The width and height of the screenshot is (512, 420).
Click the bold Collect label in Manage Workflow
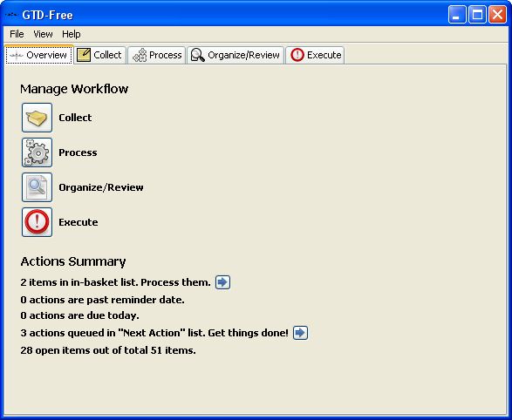pyautogui.click(x=75, y=118)
